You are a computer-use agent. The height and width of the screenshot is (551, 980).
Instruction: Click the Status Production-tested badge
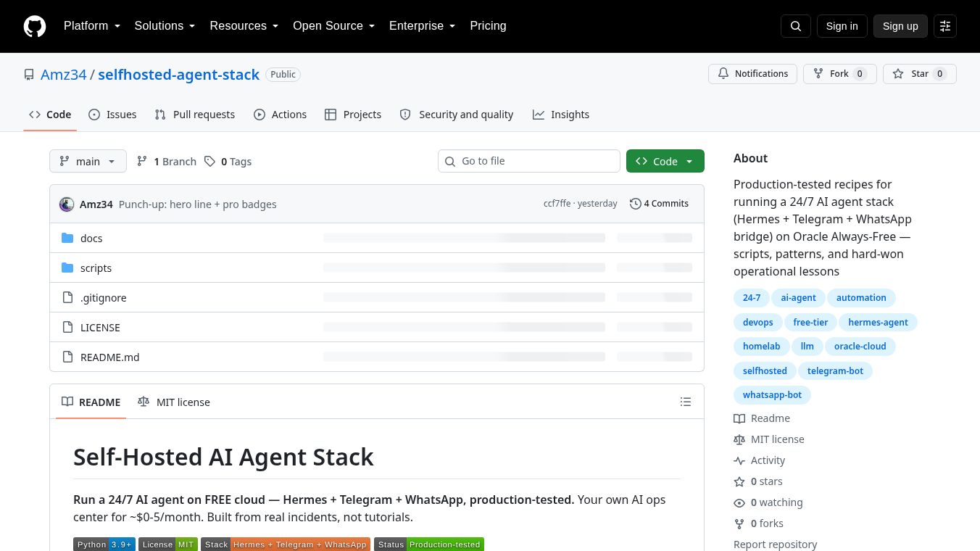click(x=429, y=544)
